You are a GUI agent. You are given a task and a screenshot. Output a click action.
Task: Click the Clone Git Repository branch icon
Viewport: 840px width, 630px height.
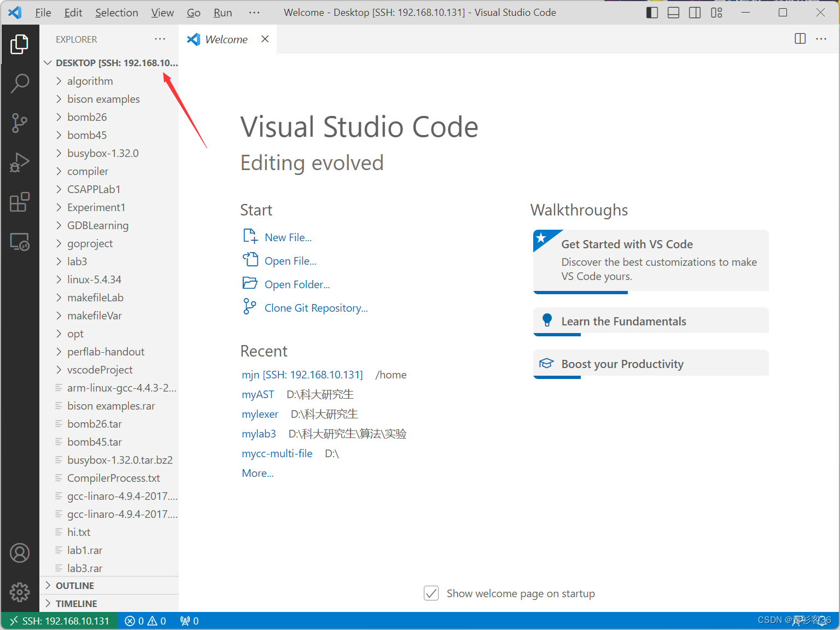[249, 306]
